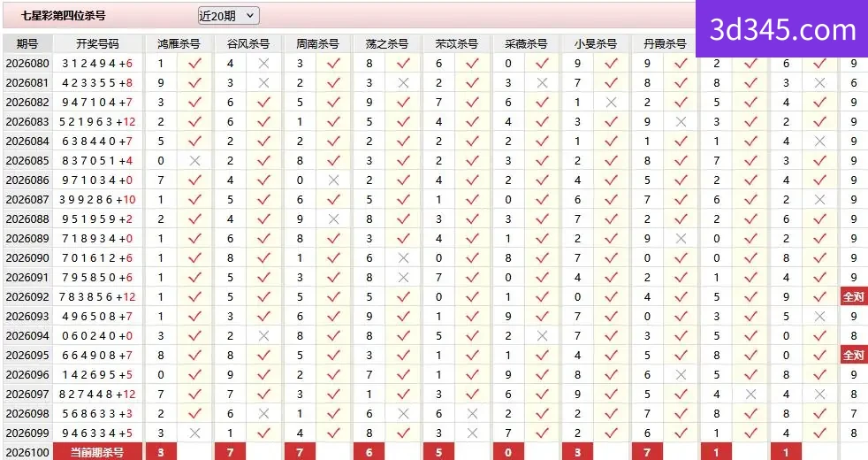This screenshot has height=460, width=868.
Task: Click 鸿雁 cross icon for period 2026085
Action: [194, 161]
